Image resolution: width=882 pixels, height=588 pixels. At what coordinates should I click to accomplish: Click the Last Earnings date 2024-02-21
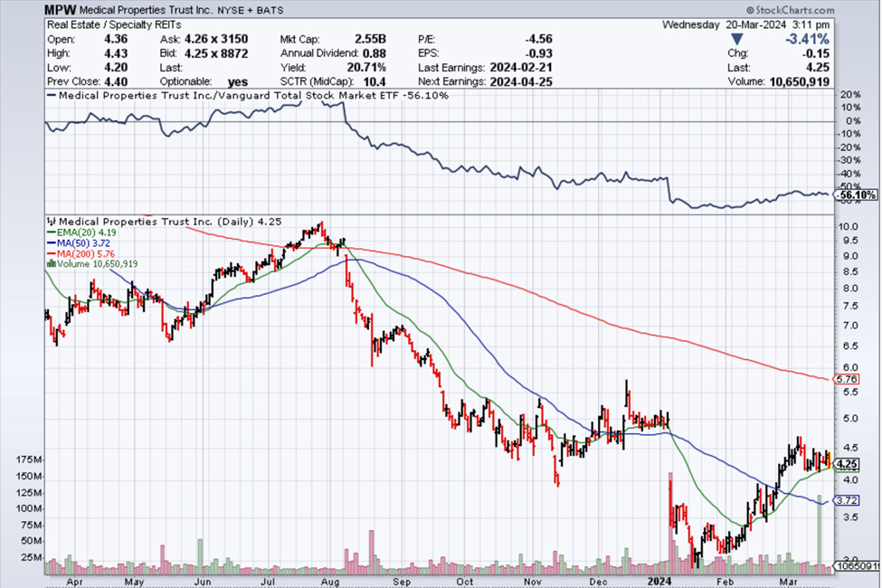(521, 68)
